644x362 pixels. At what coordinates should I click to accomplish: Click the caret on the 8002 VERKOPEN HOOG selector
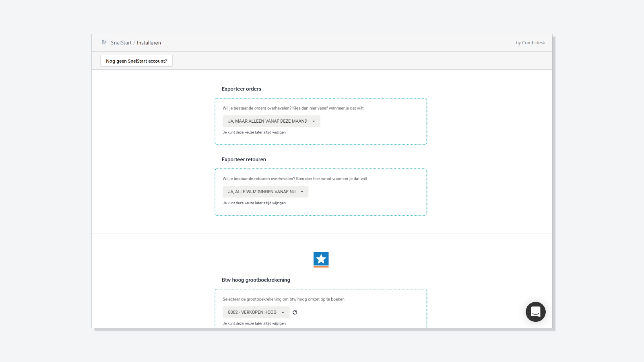point(284,312)
